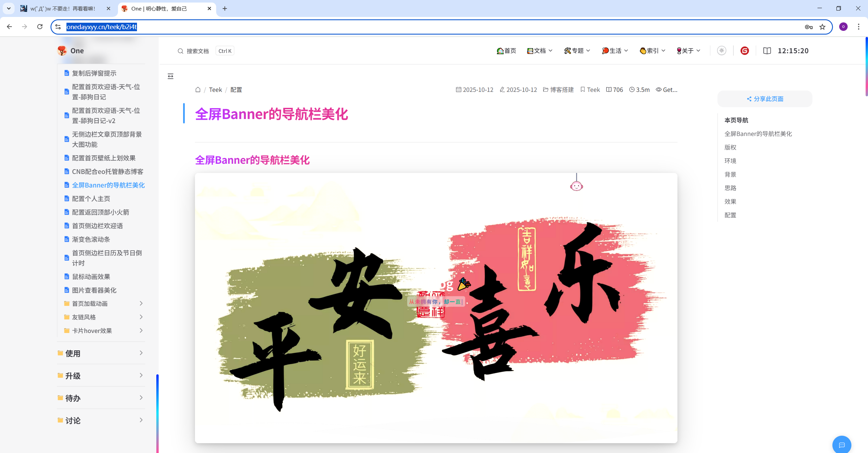Switch to the first browser tab
This screenshot has height=453, width=868.
(63, 8)
